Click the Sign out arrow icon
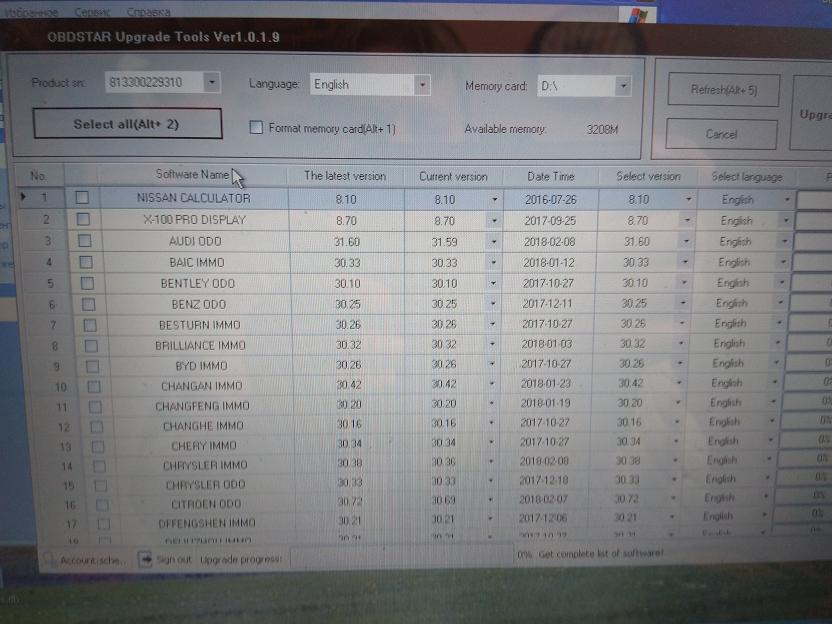 (x=145, y=559)
